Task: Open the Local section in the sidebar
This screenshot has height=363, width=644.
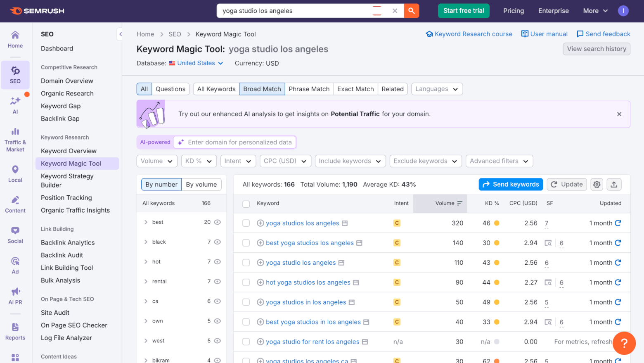Action: click(x=15, y=173)
